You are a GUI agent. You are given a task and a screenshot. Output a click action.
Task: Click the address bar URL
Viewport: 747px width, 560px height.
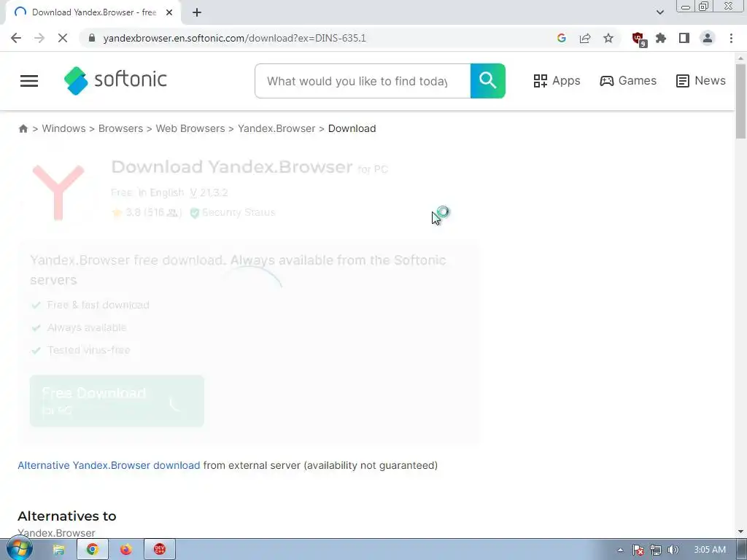point(234,38)
